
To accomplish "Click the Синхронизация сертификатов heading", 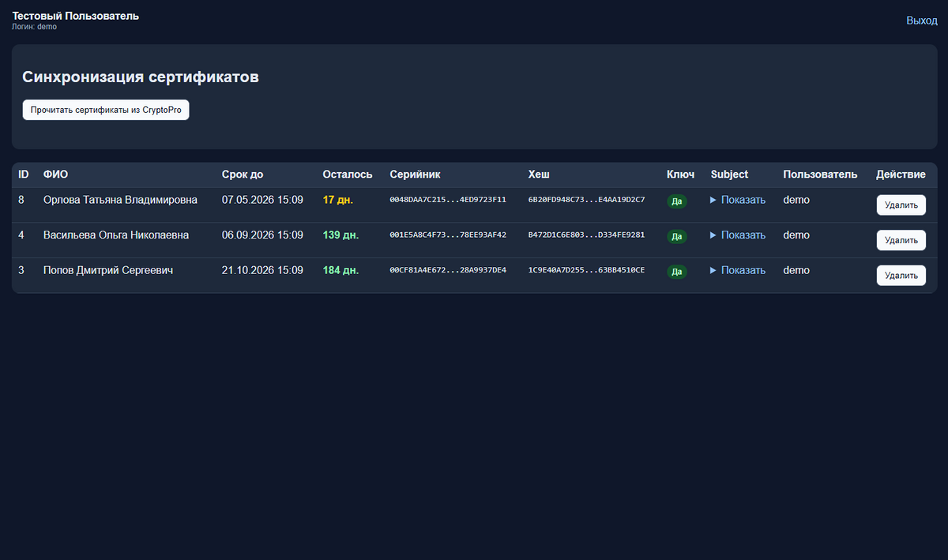I will tap(141, 77).
